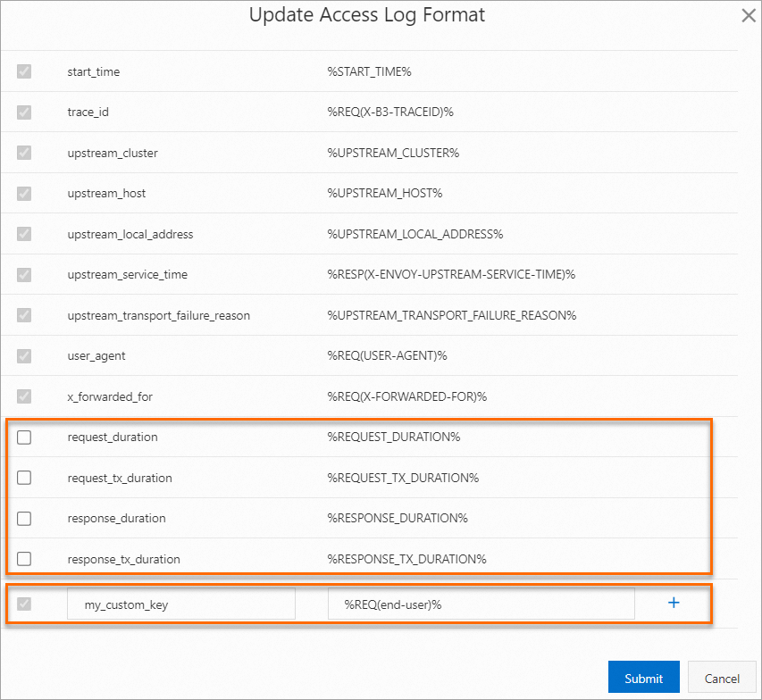This screenshot has height=700, width=762.
Task: Select the upstream_transport_failure_reason field name
Action: (x=158, y=315)
